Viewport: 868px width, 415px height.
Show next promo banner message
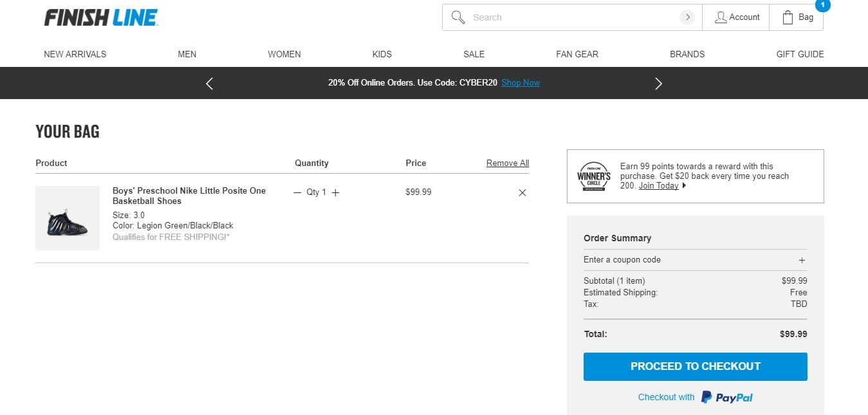658,83
